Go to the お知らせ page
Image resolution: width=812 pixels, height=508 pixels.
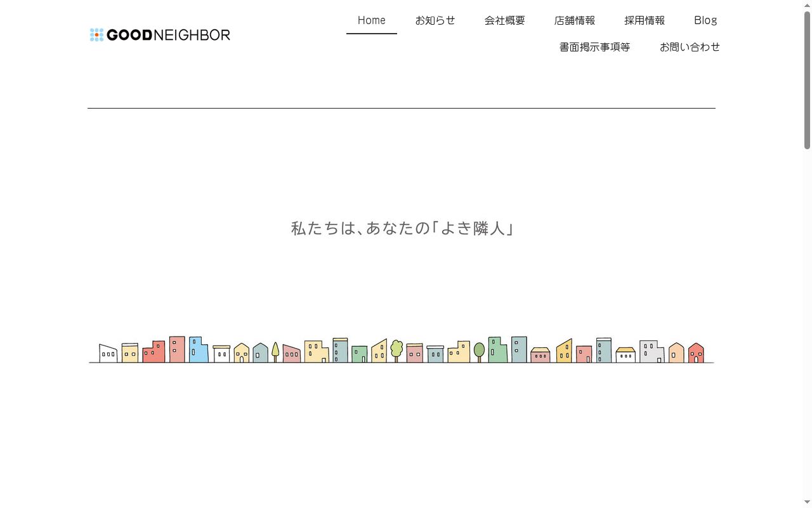coord(435,20)
